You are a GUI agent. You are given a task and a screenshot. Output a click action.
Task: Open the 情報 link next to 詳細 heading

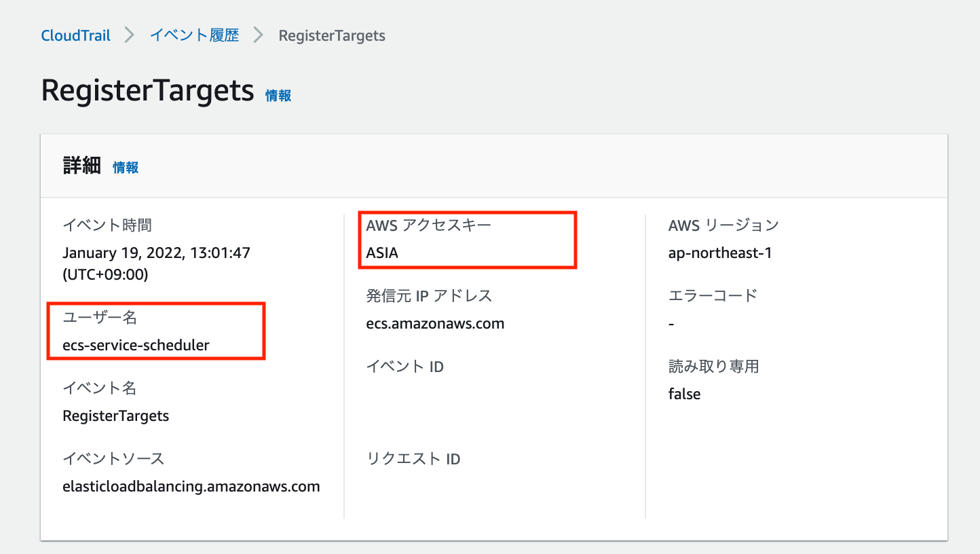126,167
